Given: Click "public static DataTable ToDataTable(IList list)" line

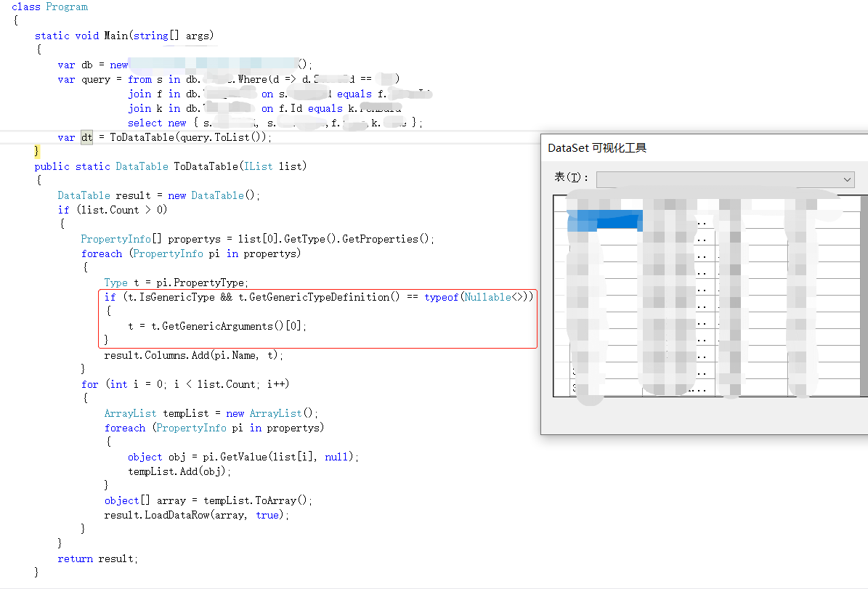Looking at the screenshot, I should (x=171, y=166).
